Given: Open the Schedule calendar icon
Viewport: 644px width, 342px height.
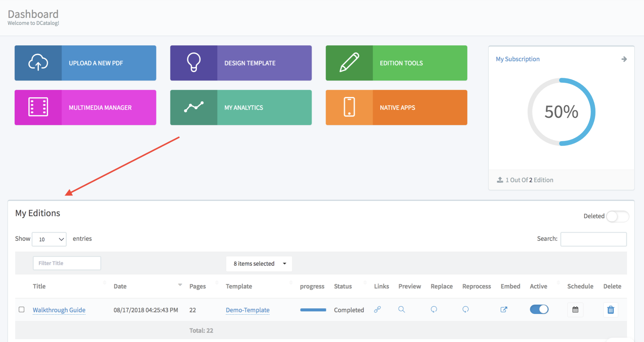Looking at the screenshot, I should pos(575,310).
